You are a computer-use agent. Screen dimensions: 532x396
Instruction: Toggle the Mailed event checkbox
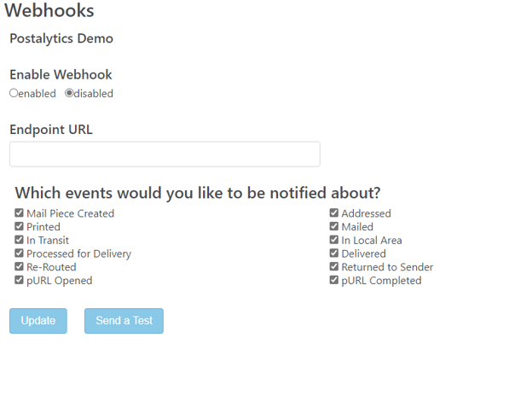[334, 226]
